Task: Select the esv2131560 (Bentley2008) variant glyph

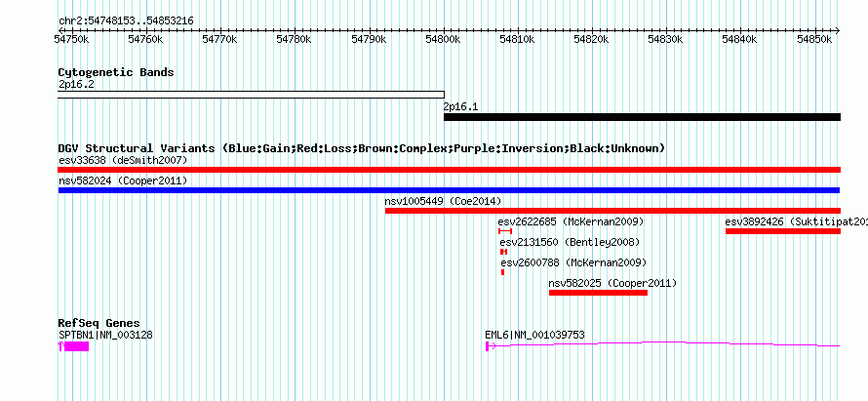Action: (503, 252)
